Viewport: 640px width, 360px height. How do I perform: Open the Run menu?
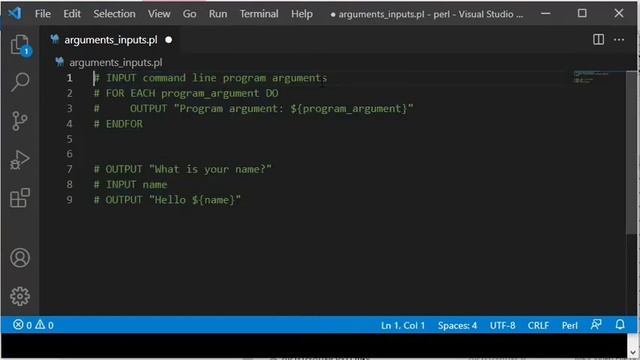218,14
